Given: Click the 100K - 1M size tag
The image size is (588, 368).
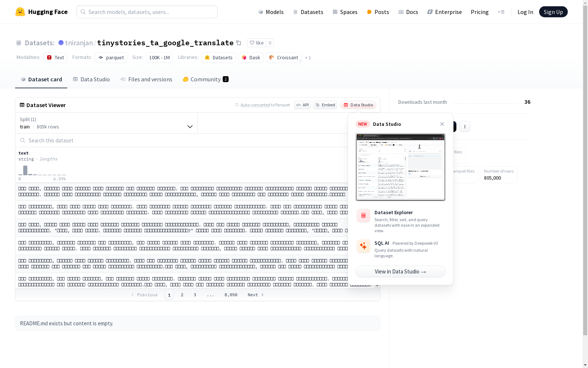Looking at the screenshot, I should click(x=159, y=57).
